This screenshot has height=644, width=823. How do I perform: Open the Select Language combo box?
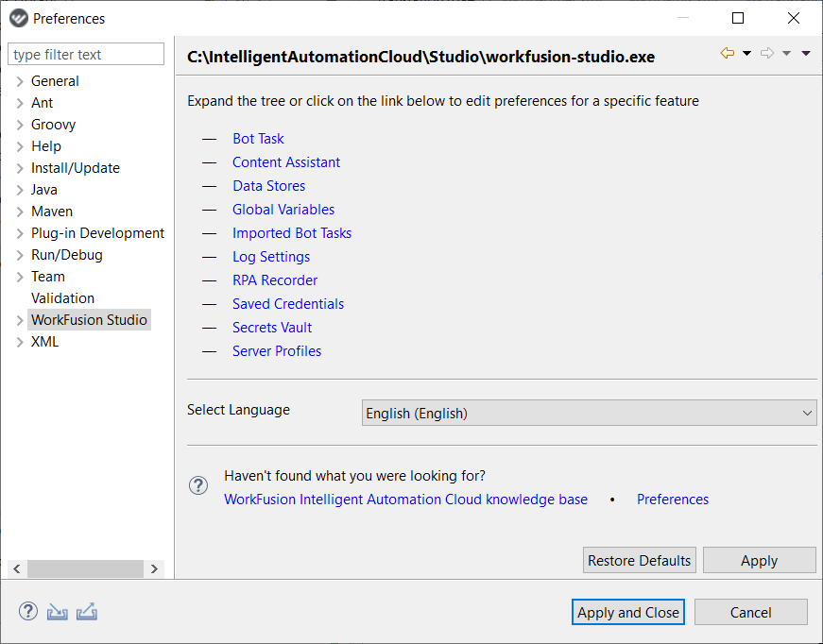(x=589, y=414)
